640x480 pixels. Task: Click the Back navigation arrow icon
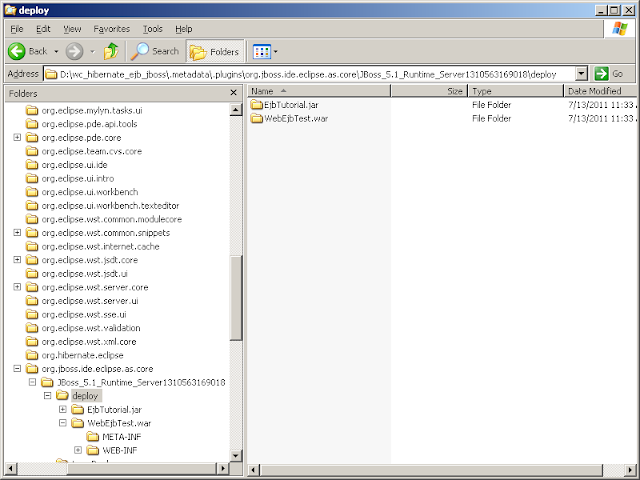pos(17,51)
